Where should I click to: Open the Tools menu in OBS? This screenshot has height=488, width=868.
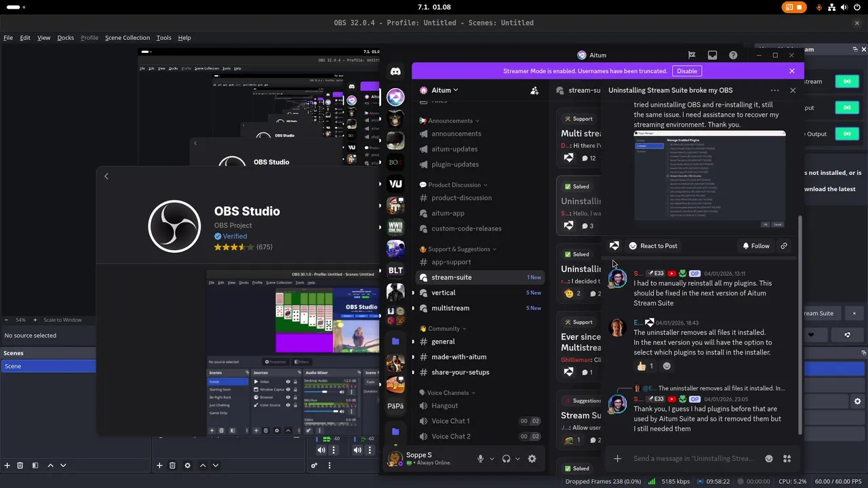click(x=163, y=38)
